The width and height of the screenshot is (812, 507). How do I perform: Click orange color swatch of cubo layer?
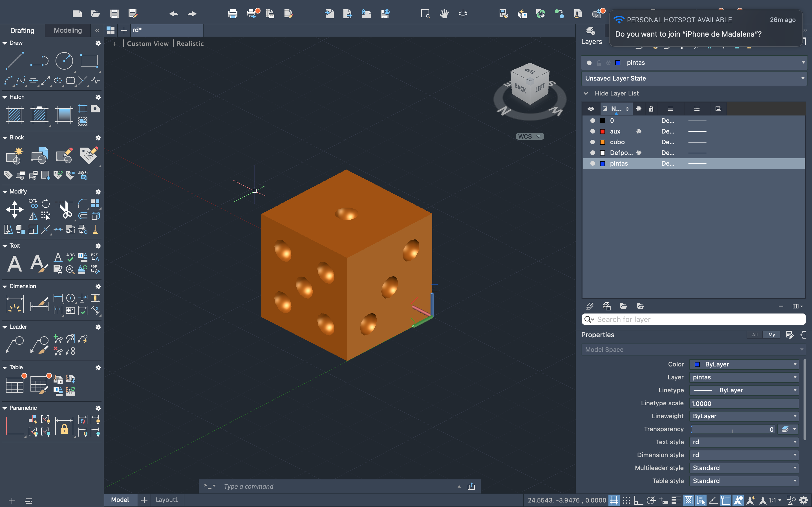[603, 142]
